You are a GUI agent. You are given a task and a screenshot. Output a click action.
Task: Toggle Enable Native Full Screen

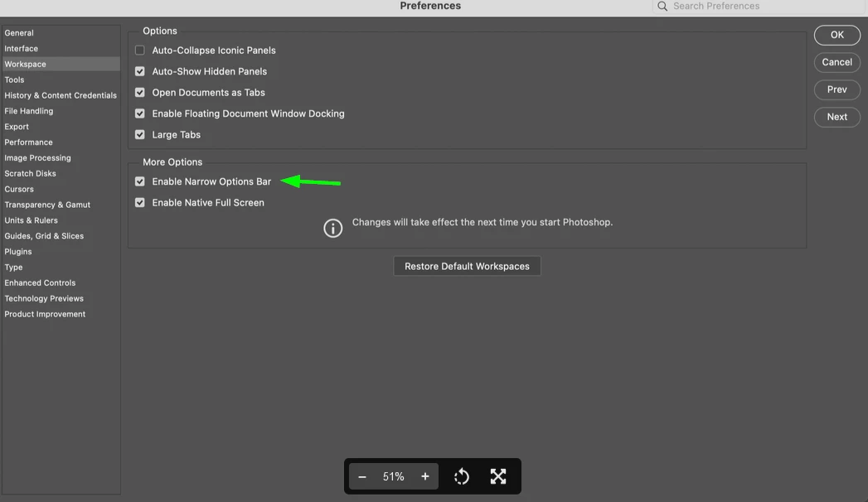[x=140, y=202]
